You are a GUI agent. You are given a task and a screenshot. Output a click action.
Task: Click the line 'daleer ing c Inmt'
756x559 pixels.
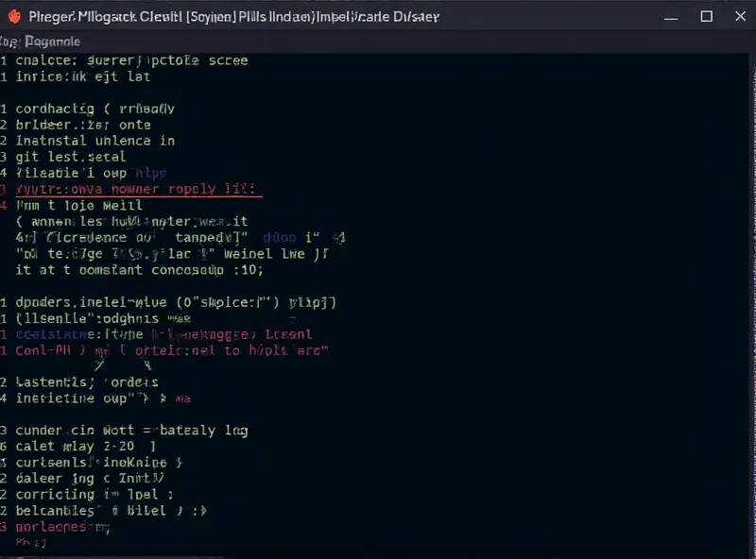tap(90, 479)
